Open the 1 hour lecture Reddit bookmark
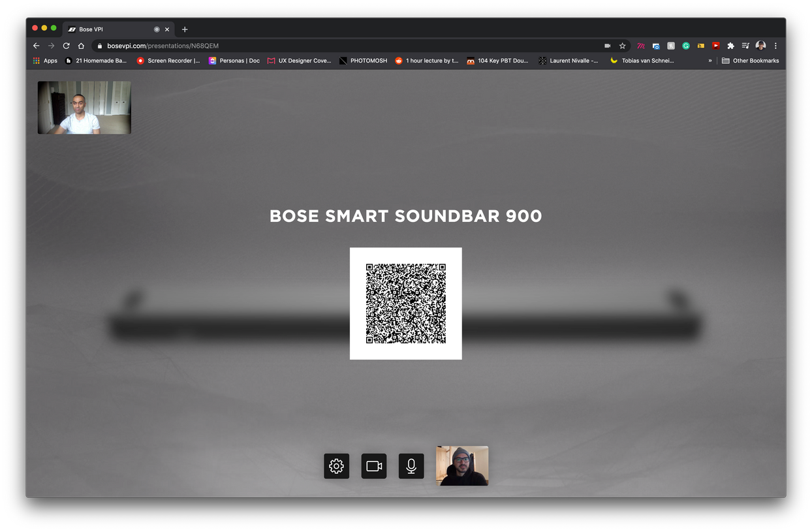Viewport: 812px width, 532px height. click(427, 61)
